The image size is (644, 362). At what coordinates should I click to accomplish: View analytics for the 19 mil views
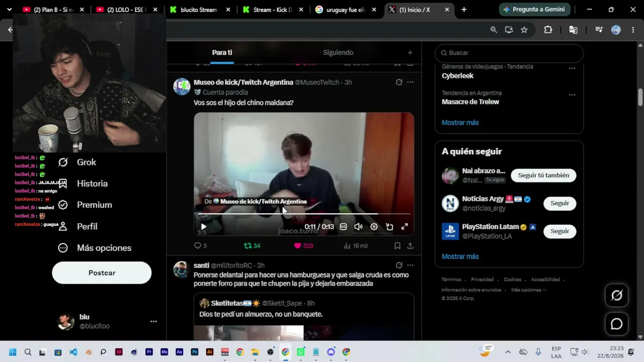[355, 246]
